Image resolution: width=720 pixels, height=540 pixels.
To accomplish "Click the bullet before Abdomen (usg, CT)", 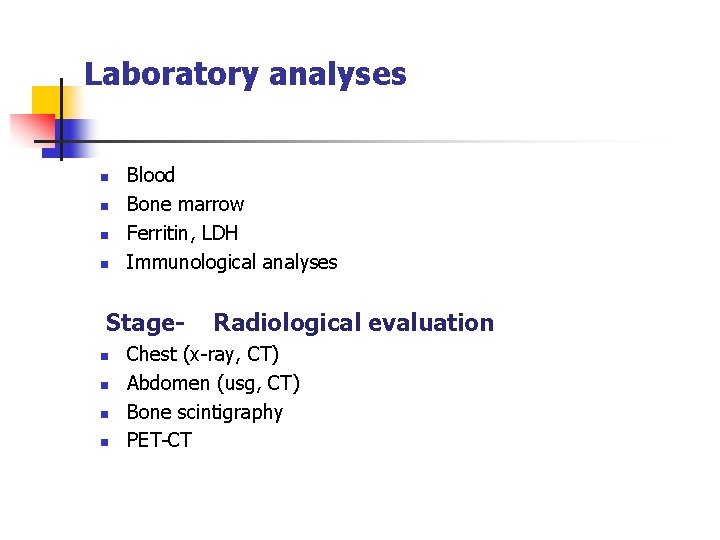I will (102, 386).
